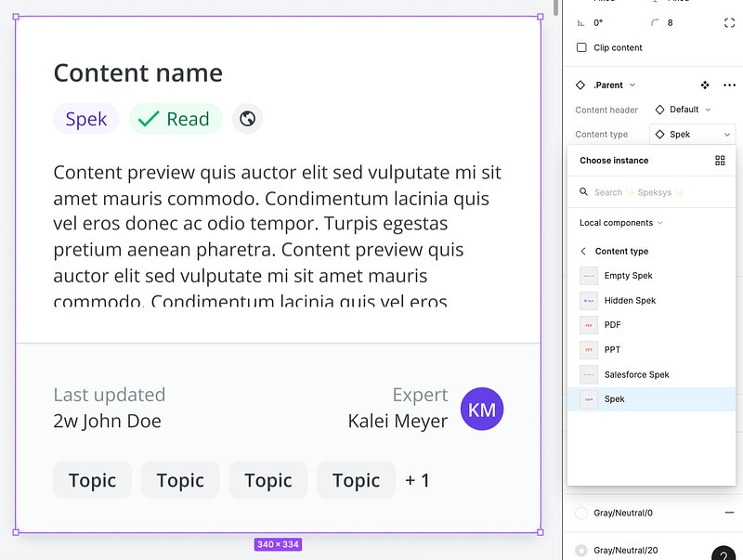Click the search magnifier icon
The image size is (743, 560).
pyautogui.click(x=583, y=192)
